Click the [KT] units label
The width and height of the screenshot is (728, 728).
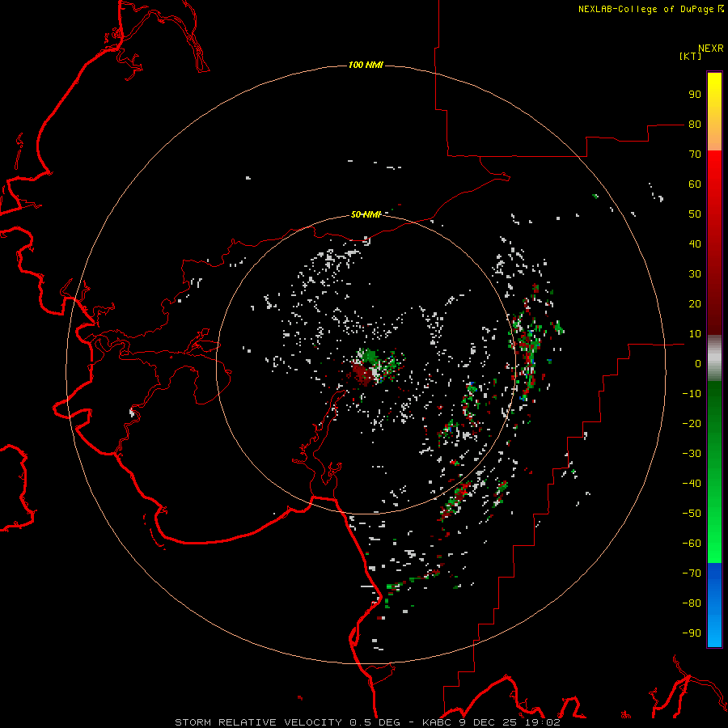691,56
